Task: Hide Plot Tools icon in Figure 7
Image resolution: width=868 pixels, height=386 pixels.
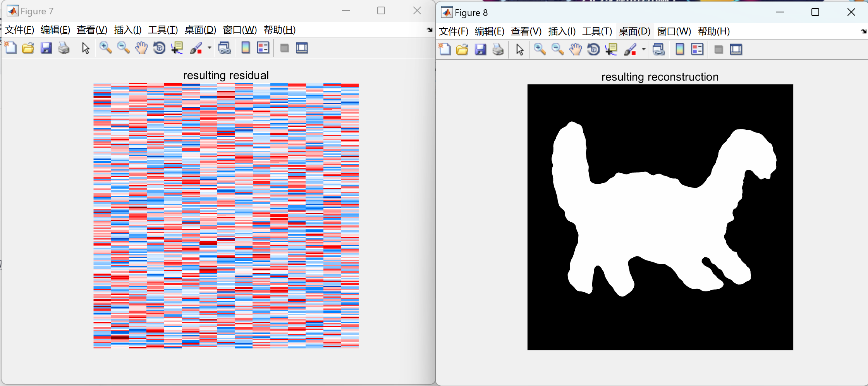Action: click(x=284, y=48)
